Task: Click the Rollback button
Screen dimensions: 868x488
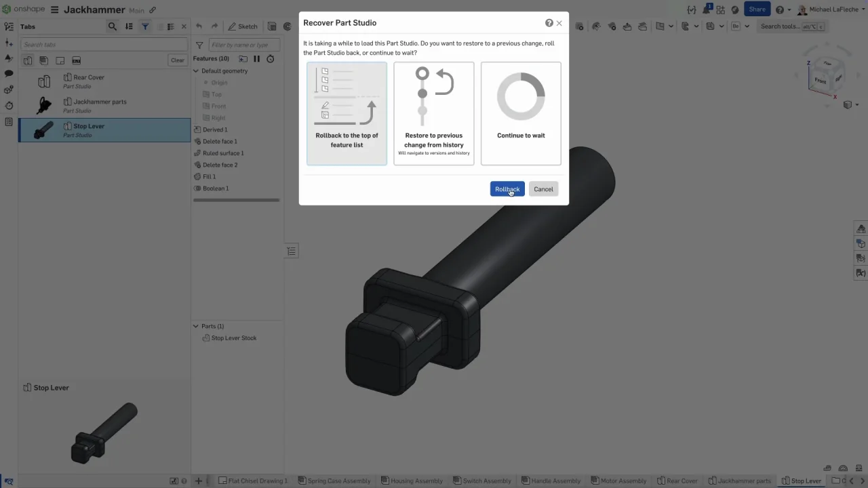Action: point(507,189)
